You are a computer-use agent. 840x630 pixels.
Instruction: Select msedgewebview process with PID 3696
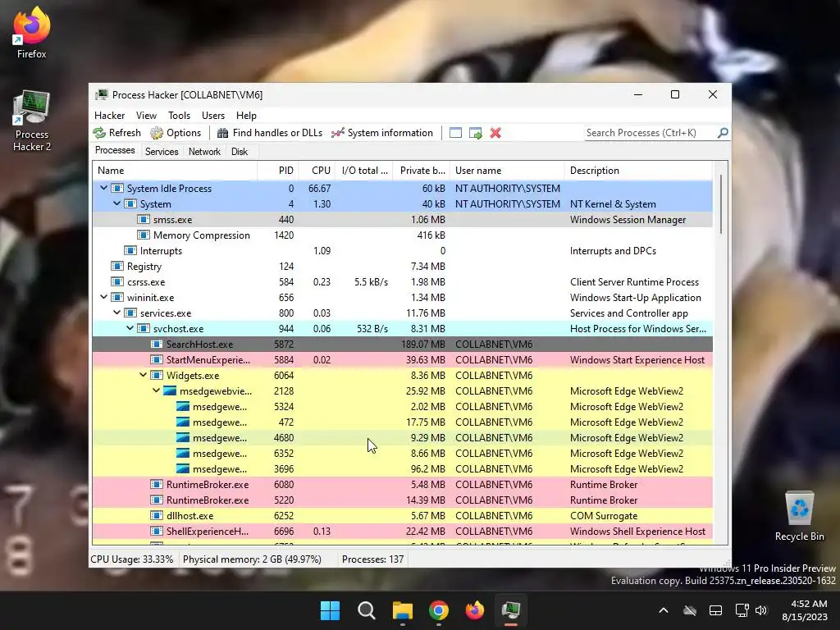(x=402, y=468)
